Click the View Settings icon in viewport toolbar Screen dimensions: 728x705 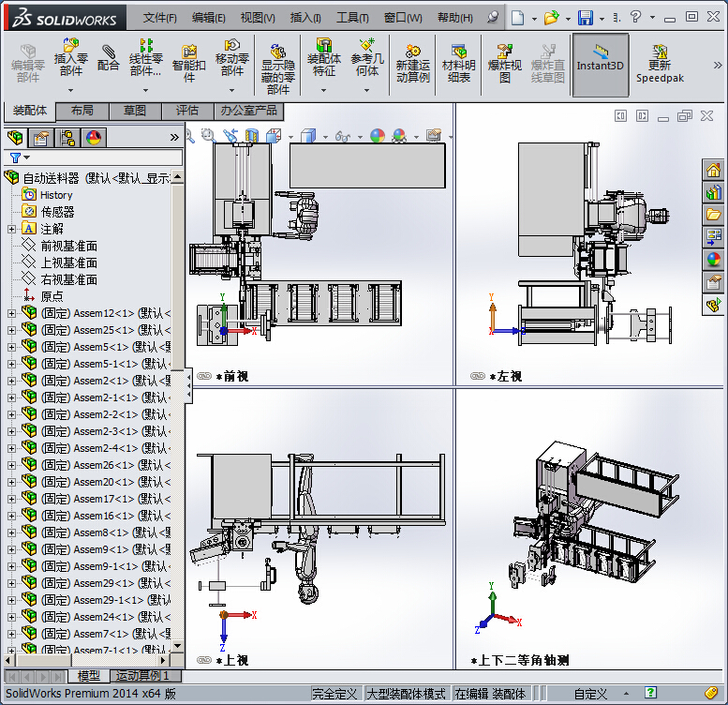click(434, 135)
